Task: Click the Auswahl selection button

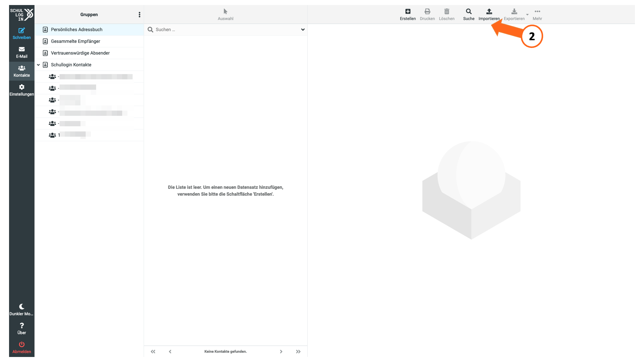Action: (225, 14)
